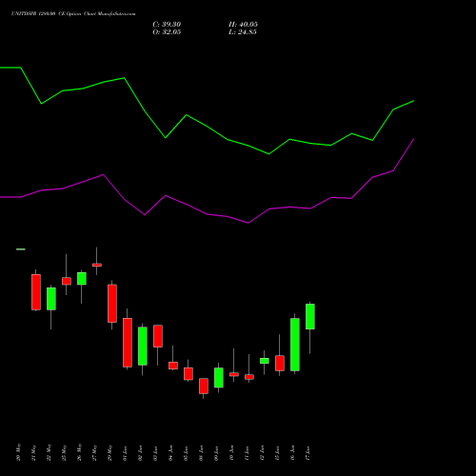Image resolution: width=476 pixels, height=476 pixels.
Task: Select the 09 Jun date label
Action: 216,453
